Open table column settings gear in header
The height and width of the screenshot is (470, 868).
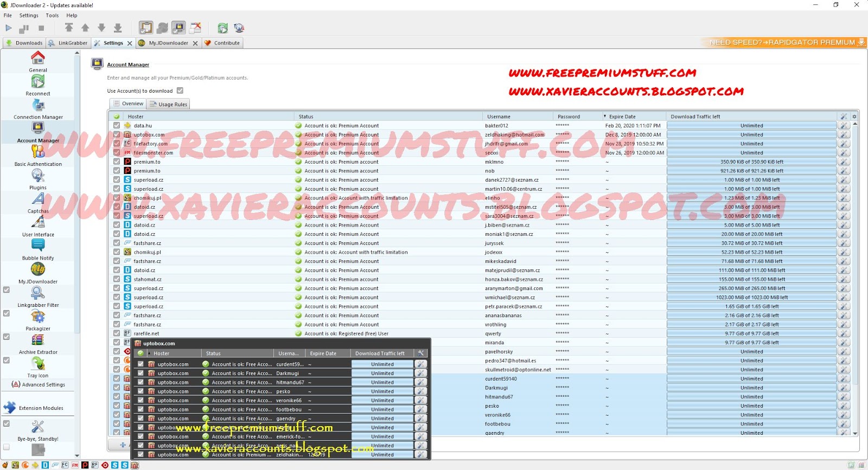pos(854,117)
